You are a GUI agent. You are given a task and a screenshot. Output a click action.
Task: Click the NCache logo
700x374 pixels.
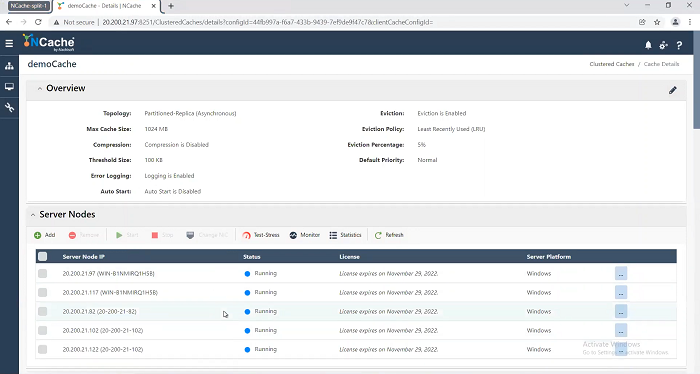(x=49, y=43)
